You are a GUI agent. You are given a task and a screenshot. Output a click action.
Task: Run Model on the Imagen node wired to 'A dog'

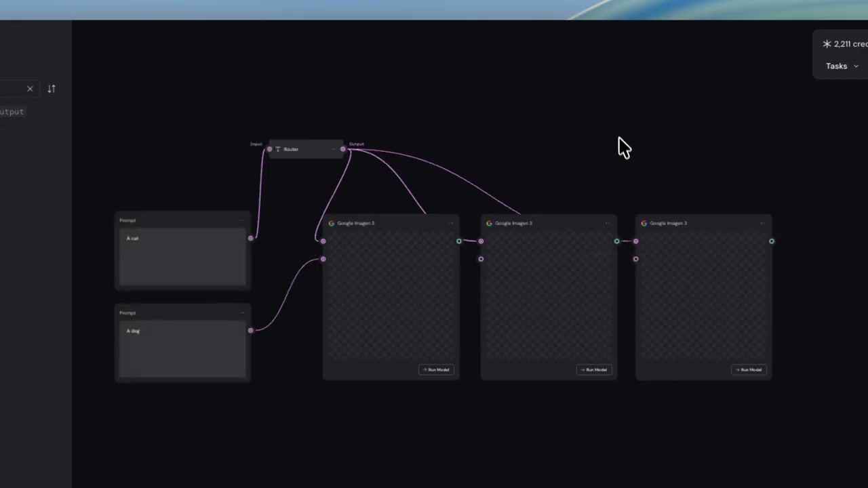435,369
